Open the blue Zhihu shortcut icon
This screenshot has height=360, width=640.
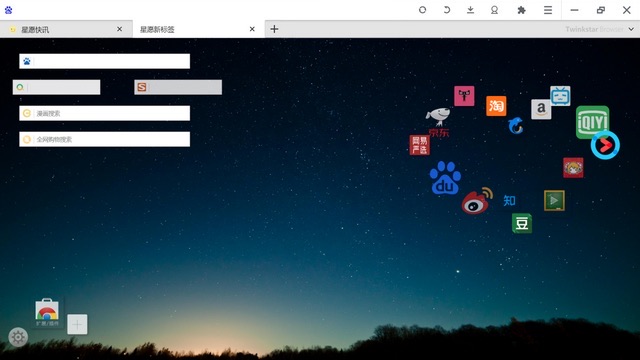point(509,200)
